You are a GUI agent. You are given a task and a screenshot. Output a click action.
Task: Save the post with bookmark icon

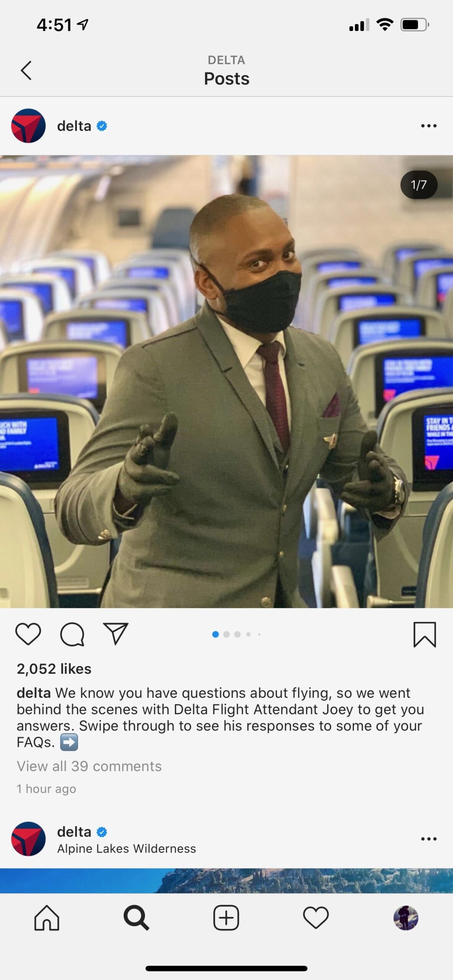pyautogui.click(x=425, y=635)
